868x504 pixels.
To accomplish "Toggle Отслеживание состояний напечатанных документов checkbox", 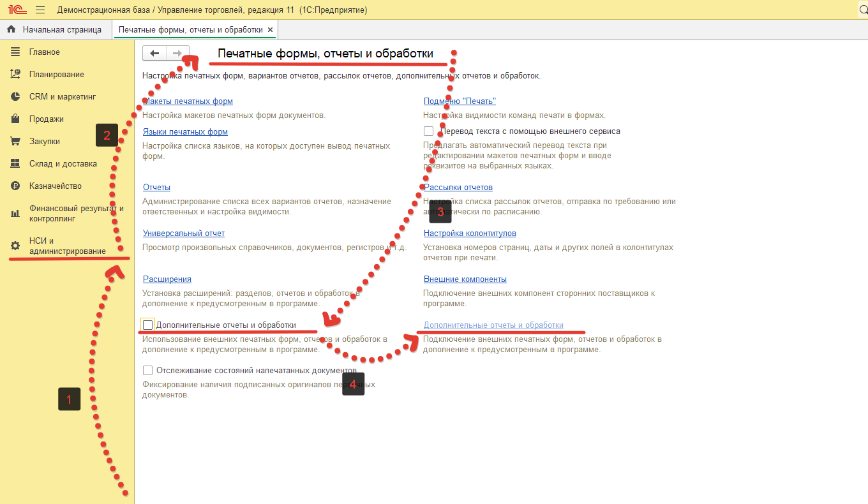I will pyautogui.click(x=148, y=371).
